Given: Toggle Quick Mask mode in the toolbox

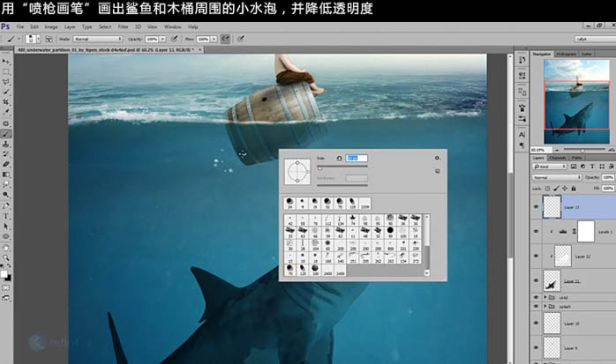Looking at the screenshot, I should coord(6,288).
